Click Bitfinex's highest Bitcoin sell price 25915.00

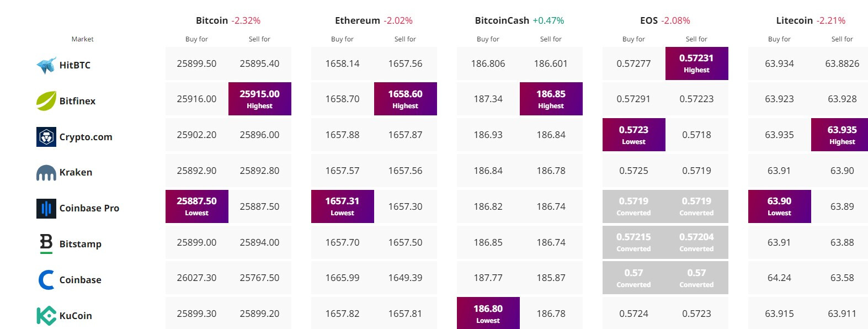[x=259, y=99]
